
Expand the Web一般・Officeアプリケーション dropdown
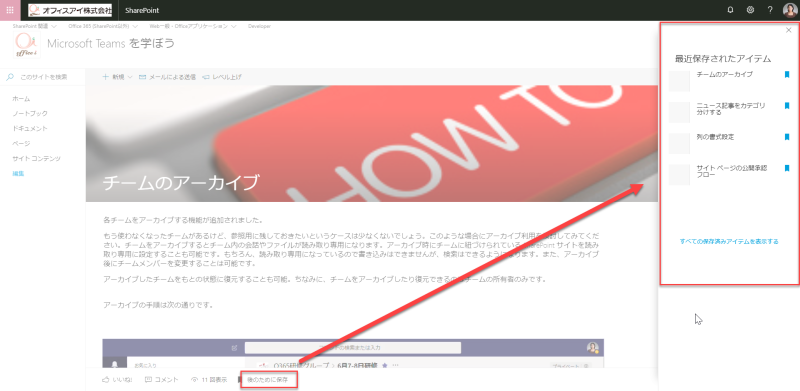coord(233,26)
